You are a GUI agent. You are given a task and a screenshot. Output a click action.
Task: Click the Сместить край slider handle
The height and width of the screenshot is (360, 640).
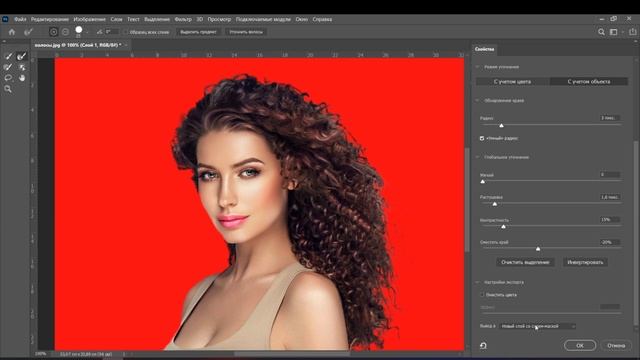tap(538, 249)
